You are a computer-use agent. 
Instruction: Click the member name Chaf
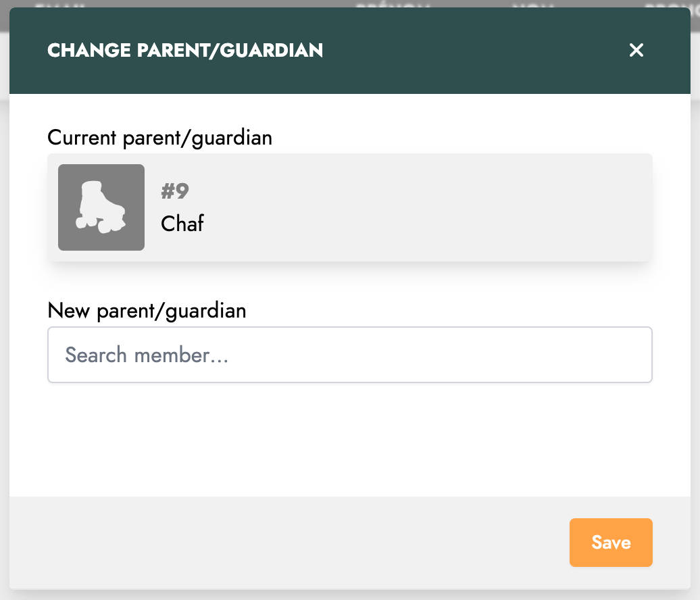(x=182, y=223)
